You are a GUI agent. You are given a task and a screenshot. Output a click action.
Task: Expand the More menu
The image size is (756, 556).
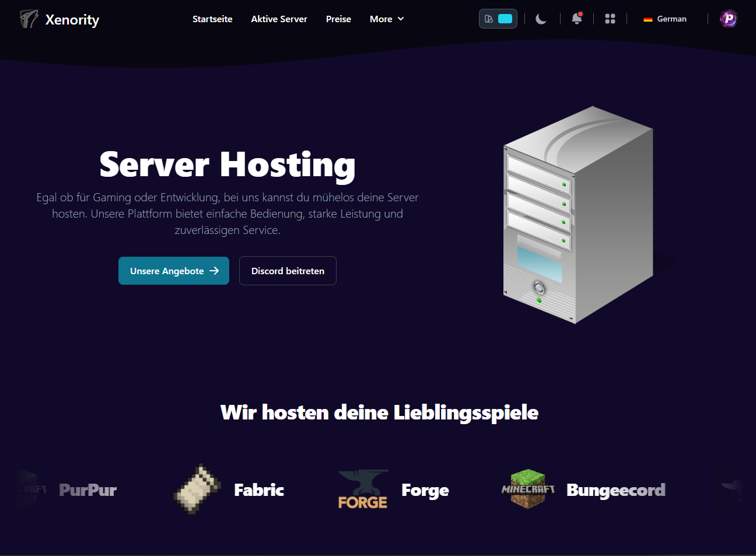[387, 19]
